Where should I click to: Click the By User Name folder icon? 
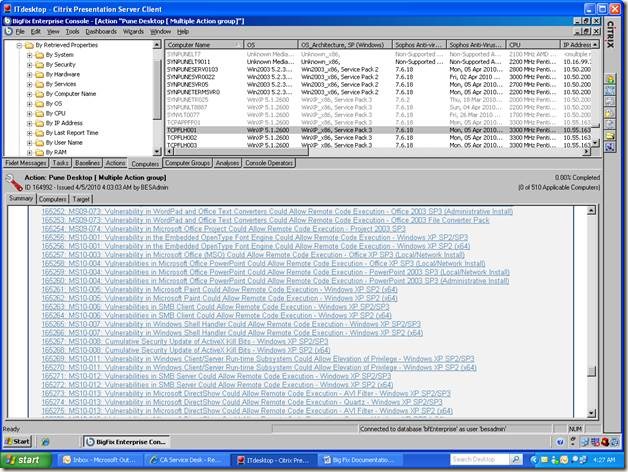[x=39, y=143]
